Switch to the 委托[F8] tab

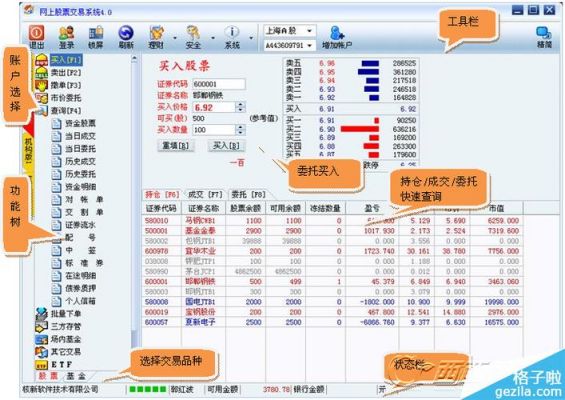(x=249, y=195)
